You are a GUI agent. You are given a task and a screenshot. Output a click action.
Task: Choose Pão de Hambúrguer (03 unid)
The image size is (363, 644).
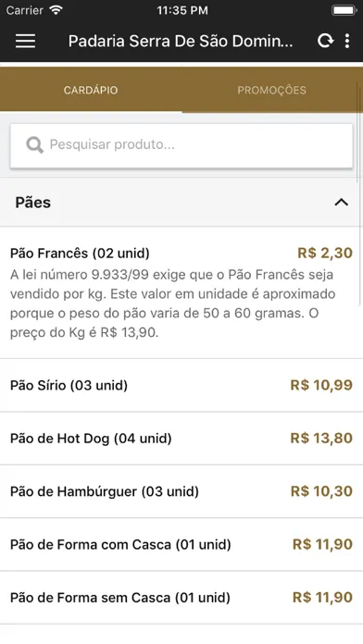pyautogui.click(x=181, y=491)
